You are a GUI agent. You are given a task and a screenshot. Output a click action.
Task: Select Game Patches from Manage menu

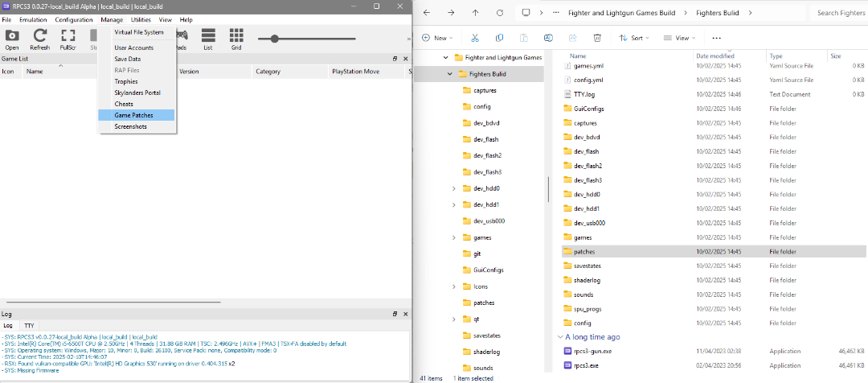[133, 115]
